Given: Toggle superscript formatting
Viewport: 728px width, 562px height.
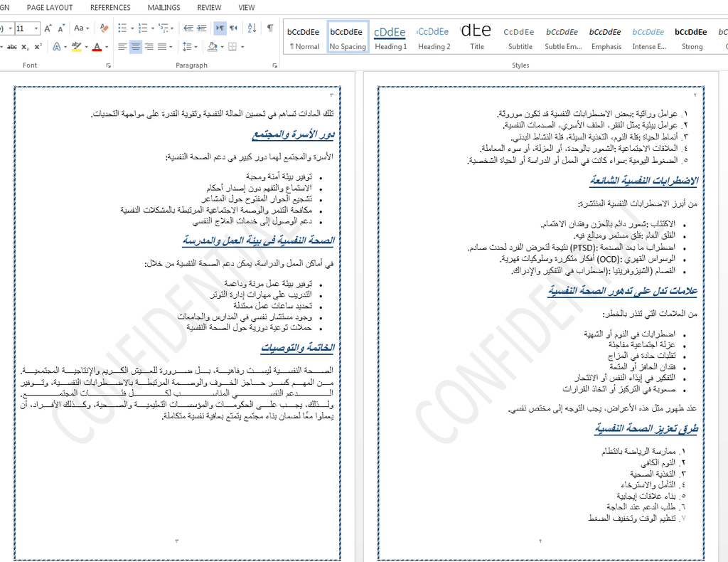Looking at the screenshot, I should (38, 46).
